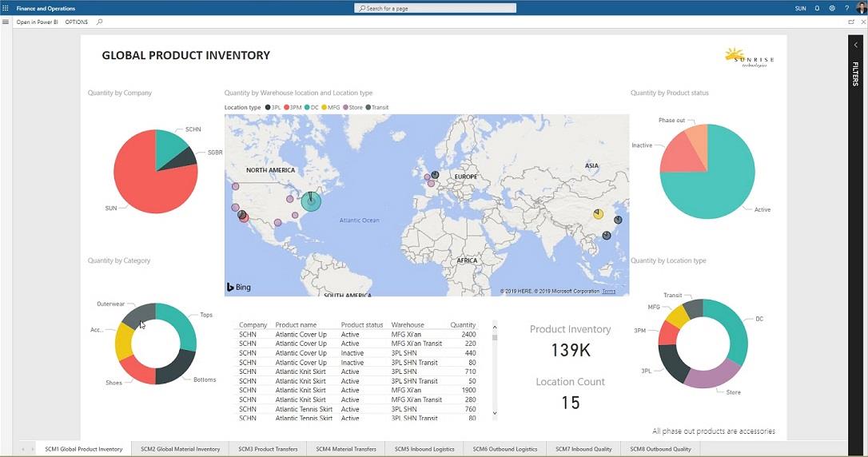
Task: Switch to SCM7 Inbound Quality tab
Action: coord(583,449)
